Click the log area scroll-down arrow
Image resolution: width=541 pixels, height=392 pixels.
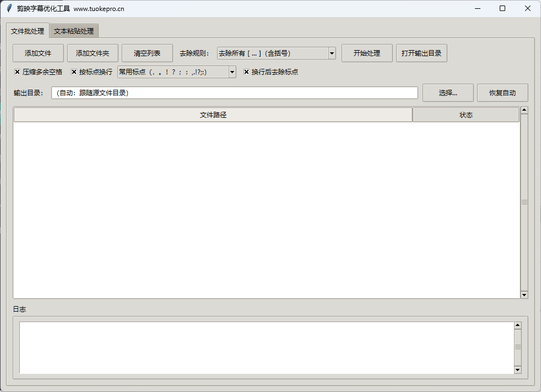coord(517,370)
